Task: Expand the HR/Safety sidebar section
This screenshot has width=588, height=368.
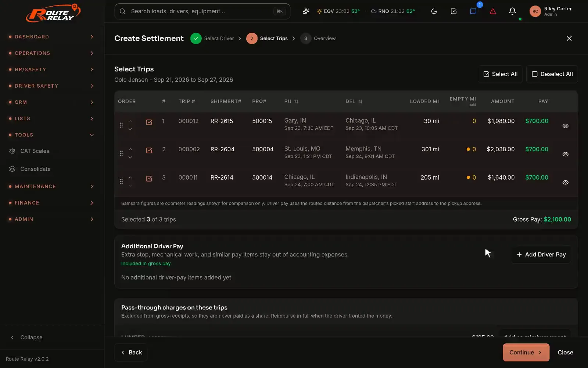Action: [51, 70]
